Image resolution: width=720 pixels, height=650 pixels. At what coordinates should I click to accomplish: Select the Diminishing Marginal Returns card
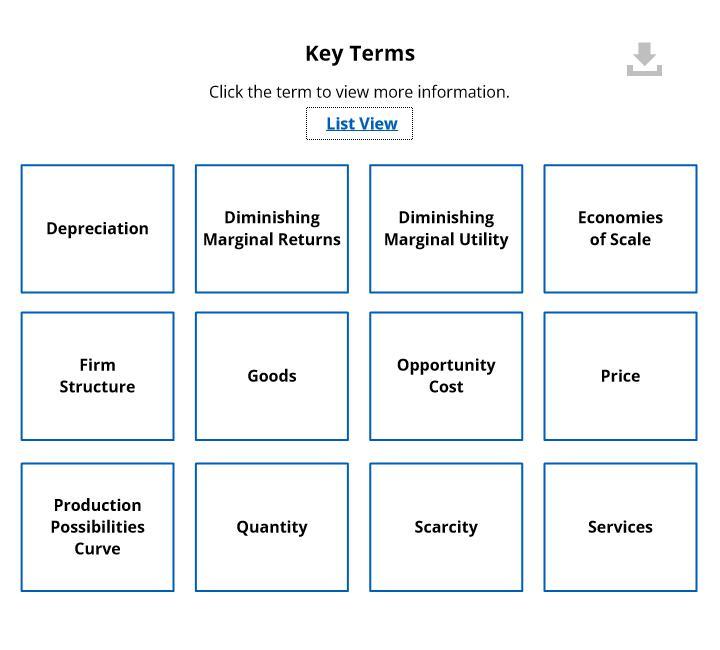click(x=272, y=229)
